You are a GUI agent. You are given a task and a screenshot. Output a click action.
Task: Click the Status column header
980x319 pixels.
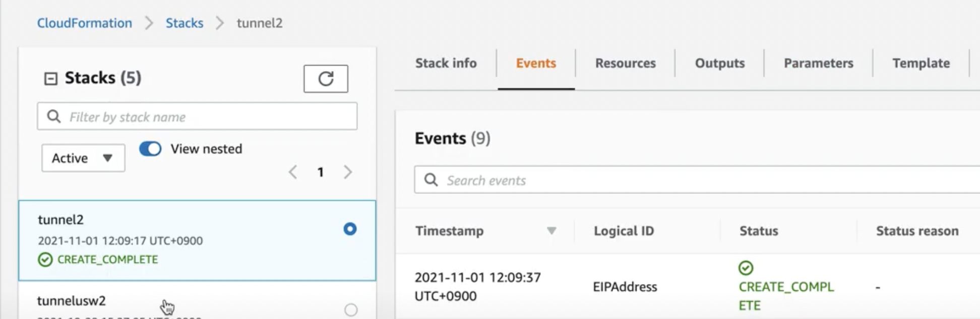(759, 231)
